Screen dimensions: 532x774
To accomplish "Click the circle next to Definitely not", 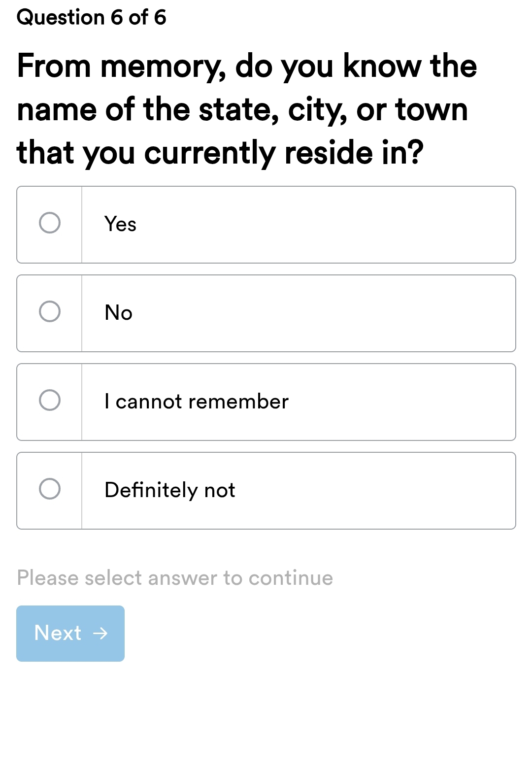I will click(x=49, y=489).
